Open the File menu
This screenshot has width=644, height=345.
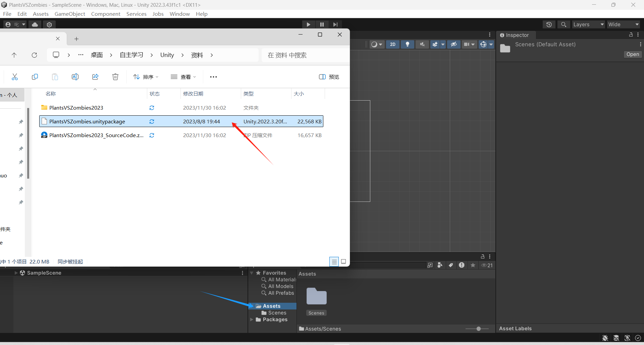7,14
